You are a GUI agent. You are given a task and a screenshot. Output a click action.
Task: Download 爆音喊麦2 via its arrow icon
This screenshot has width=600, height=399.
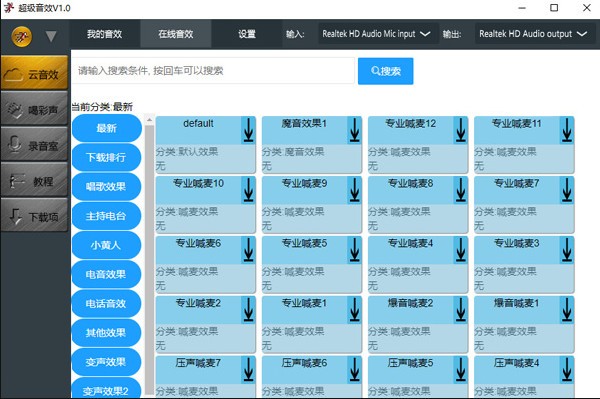tap(461, 310)
